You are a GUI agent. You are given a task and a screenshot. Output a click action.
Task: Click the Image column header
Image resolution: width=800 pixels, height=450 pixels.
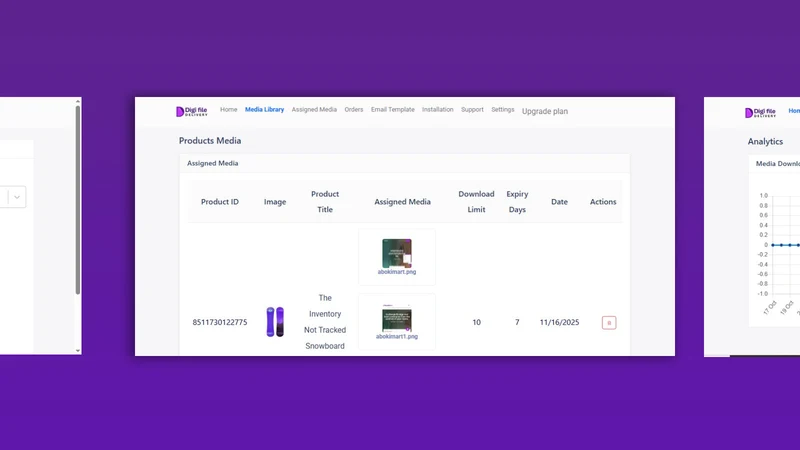275,202
